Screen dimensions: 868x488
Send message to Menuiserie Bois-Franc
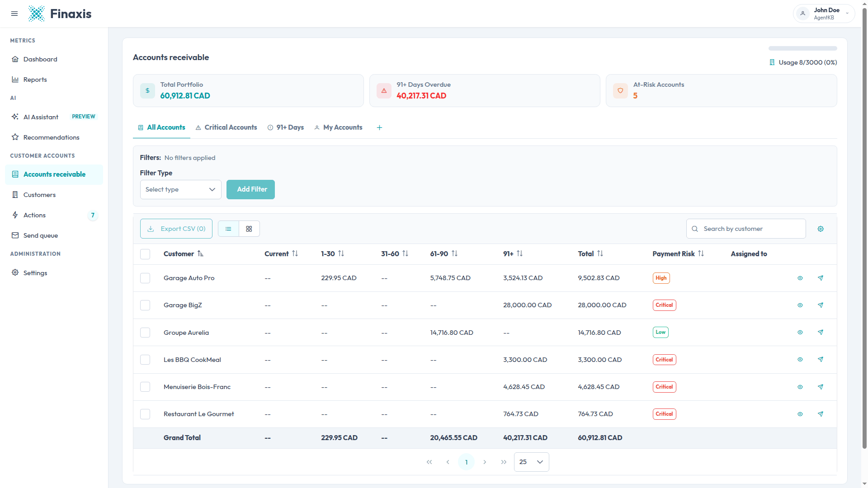coord(821,387)
